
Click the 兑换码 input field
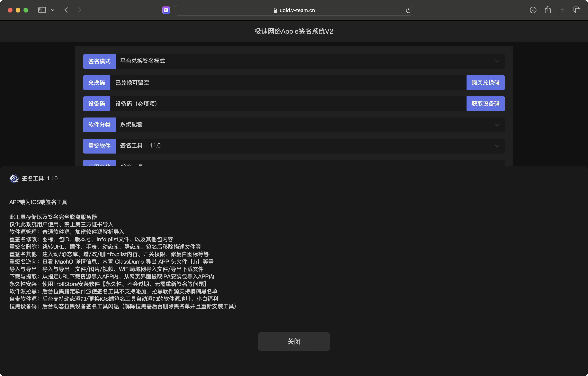coord(288,83)
